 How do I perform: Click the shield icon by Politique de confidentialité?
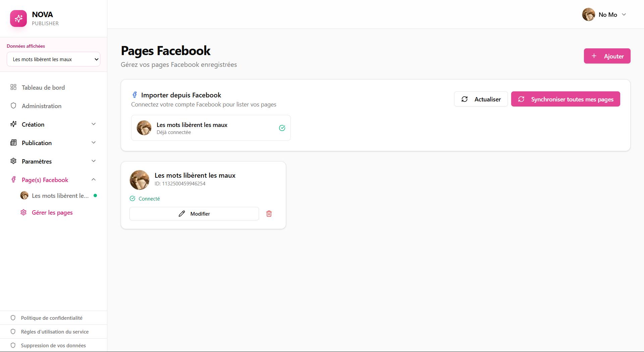[x=13, y=318]
